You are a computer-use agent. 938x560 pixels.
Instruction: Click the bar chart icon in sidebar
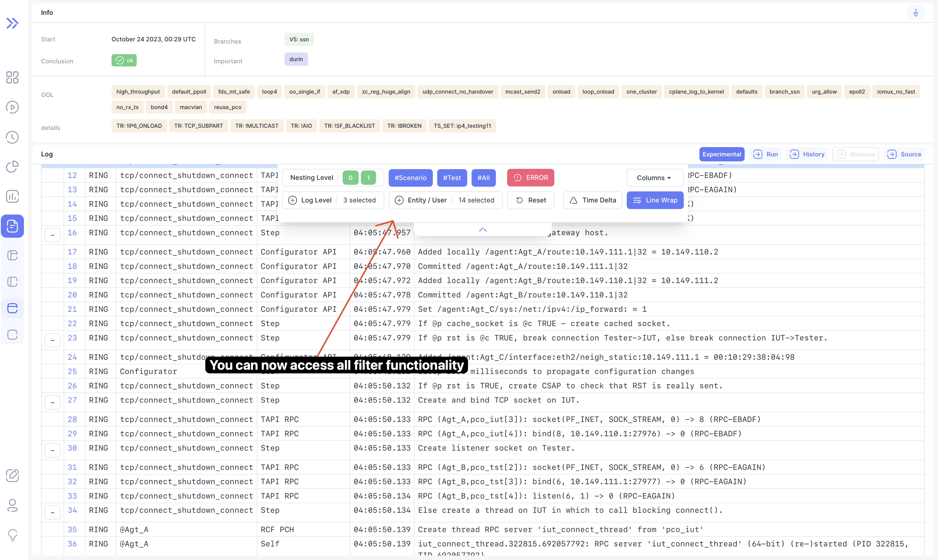[13, 196]
